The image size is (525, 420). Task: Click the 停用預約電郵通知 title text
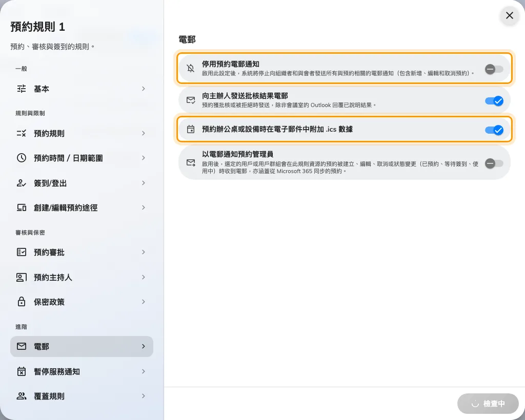click(x=231, y=64)
